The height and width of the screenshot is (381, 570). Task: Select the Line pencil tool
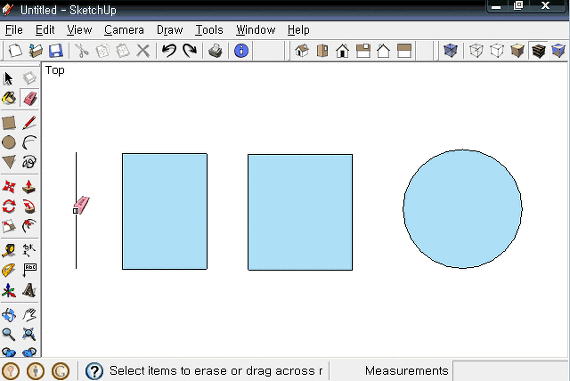click(x=29, y=123)
